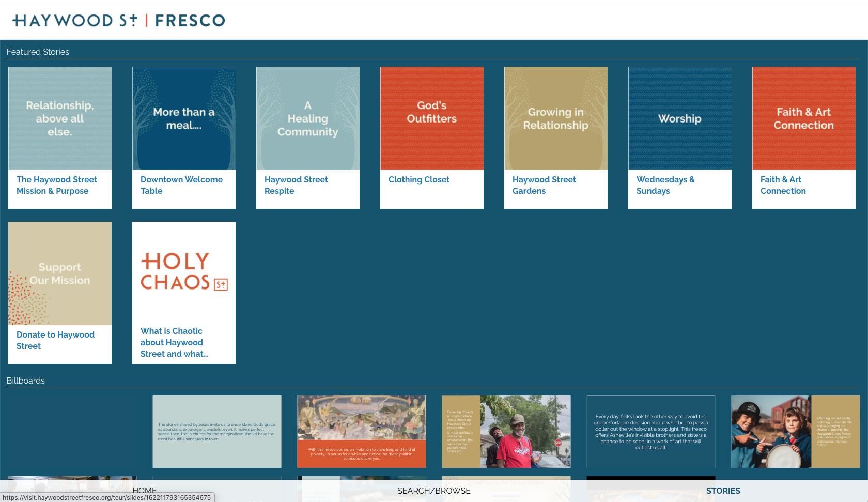
Task: Open the billboard with two children and drum
Action: click(796, 432)
